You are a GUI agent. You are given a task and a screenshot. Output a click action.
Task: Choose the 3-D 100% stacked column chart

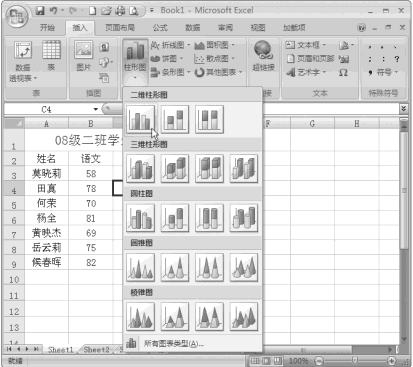209,169
